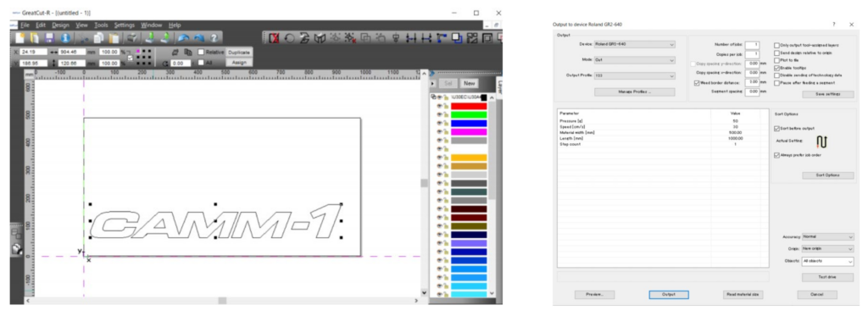Click the New document icon
The height and width of the screenshot is (322, 868).
pyautogui.click(x=20, y=37)
